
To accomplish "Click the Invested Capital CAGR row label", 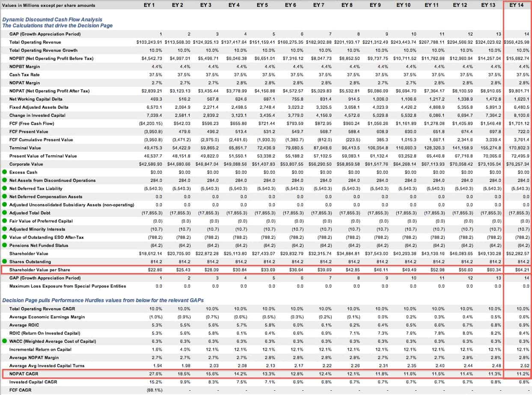I will coord(33,382).
